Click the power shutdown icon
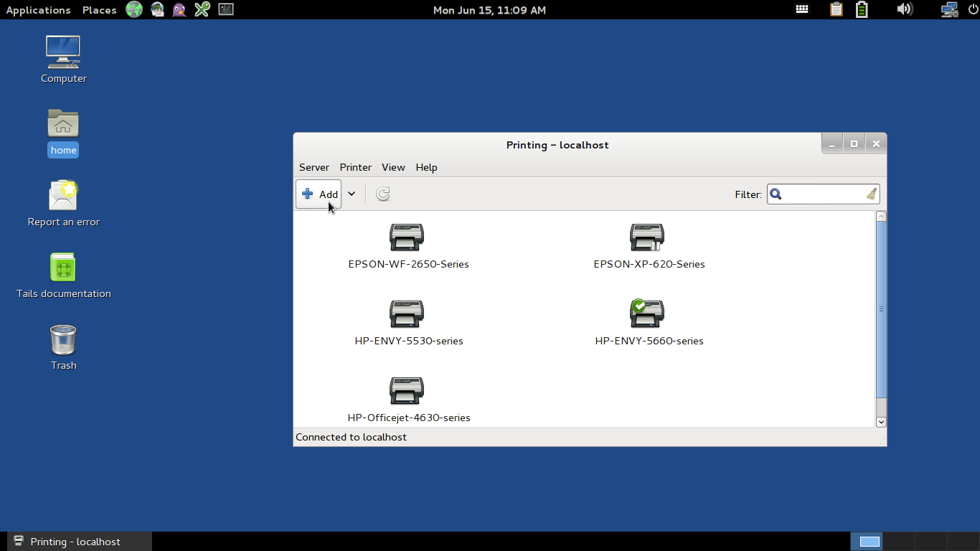Viewport: 980px width, 551px height. tap(972, 9)
